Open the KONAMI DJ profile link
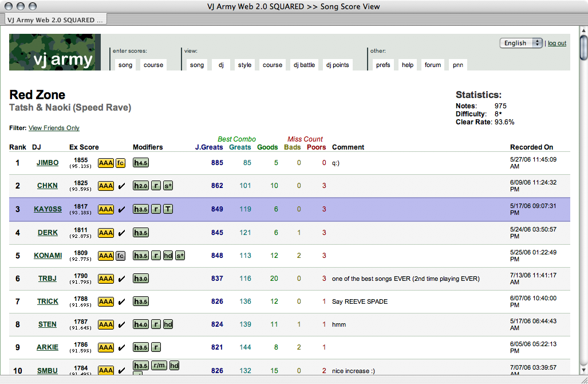588x384 pixels. pyautogui.click(x=48, y=256)
